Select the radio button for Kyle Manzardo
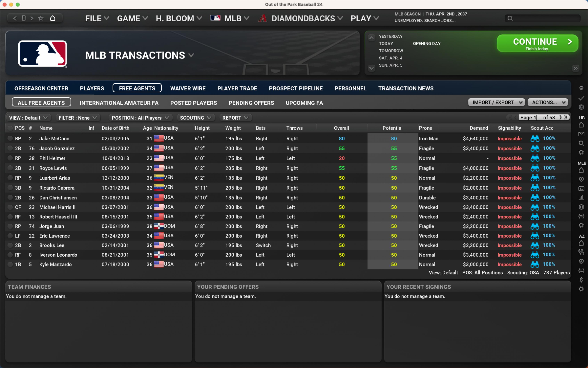The image size is (588, 368). tap(10, 264)
